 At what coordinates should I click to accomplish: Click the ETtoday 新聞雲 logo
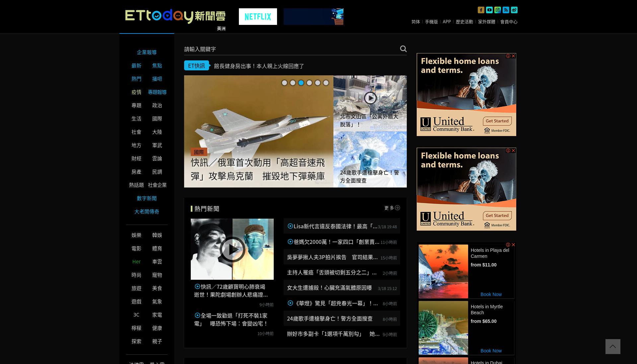(x=175, y=16)
